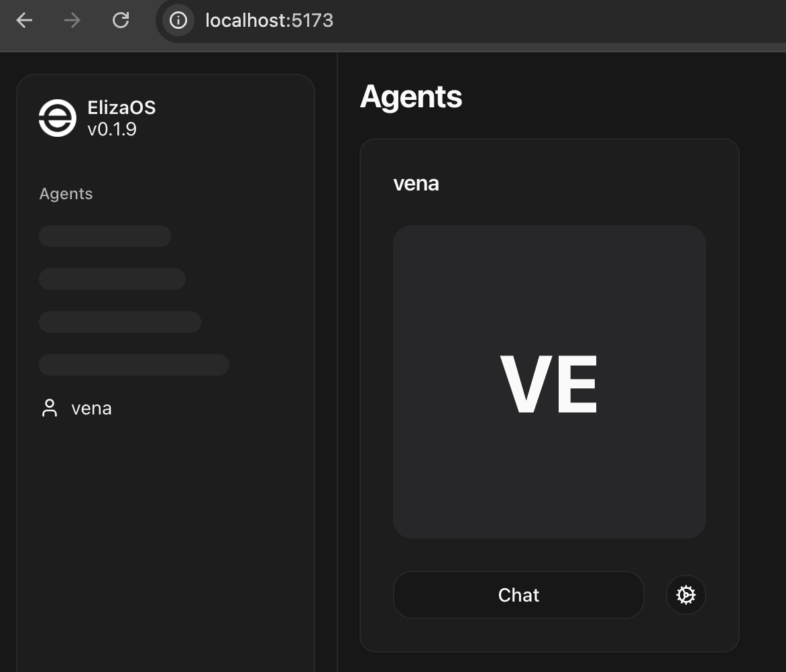Click the v0.1.9 version label
Viewport: 786px width, 672px height.
[x=112, y=129]
